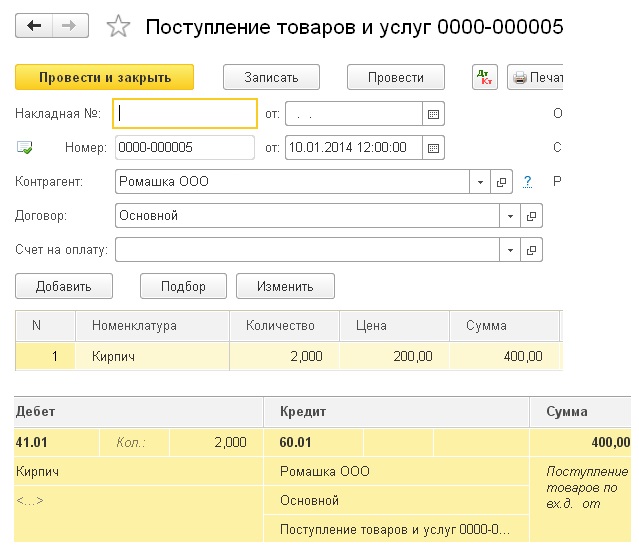Open calendar for the document date
639x560 pixels.
tap(433, 148)
